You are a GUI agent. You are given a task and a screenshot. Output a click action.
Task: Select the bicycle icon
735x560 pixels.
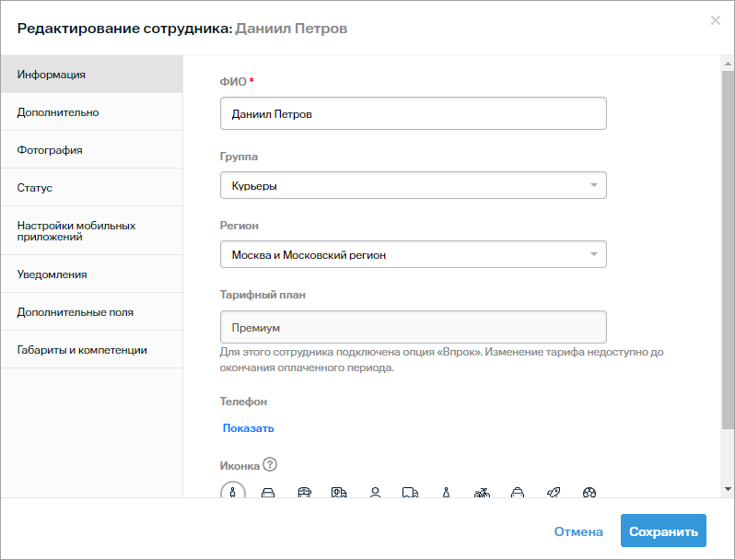click(482, 493)
